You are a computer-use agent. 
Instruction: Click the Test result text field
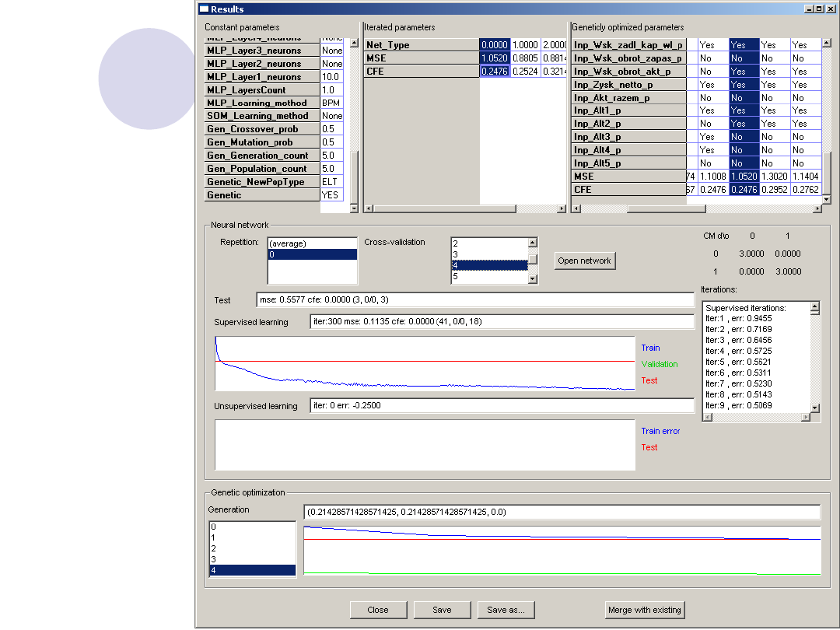click(x=474, y=300)
